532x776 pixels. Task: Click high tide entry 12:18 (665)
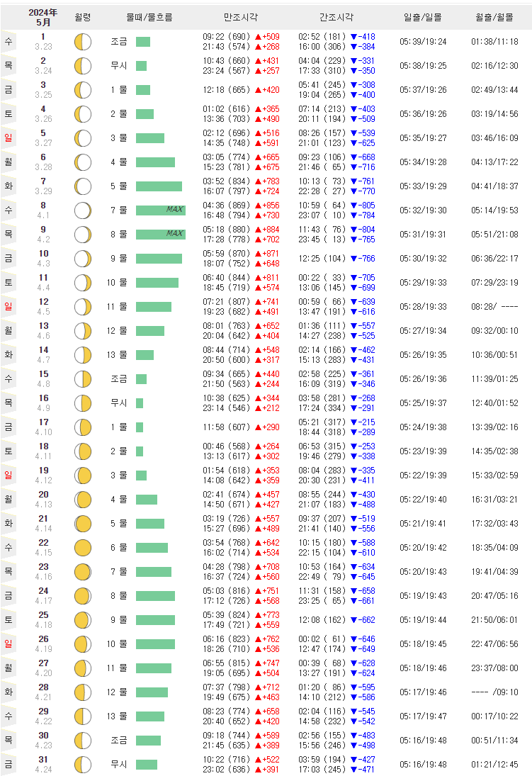click(x=226, y=90)
